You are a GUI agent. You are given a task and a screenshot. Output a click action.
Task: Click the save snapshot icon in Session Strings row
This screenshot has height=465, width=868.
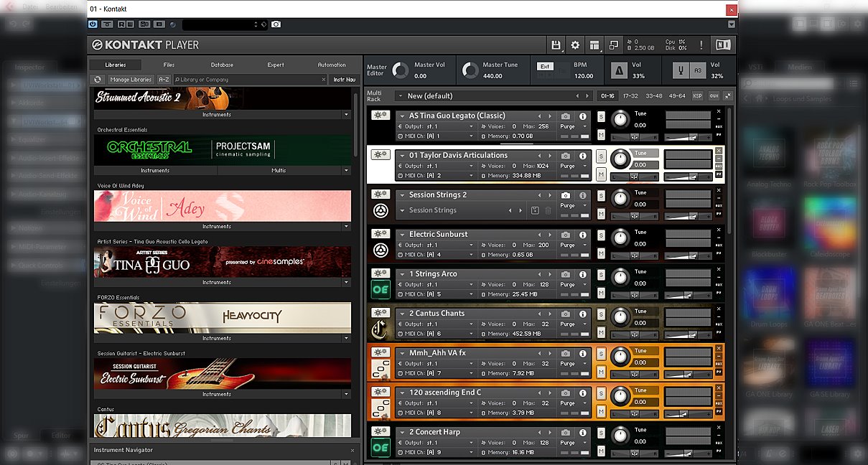(x=534, y=210)
